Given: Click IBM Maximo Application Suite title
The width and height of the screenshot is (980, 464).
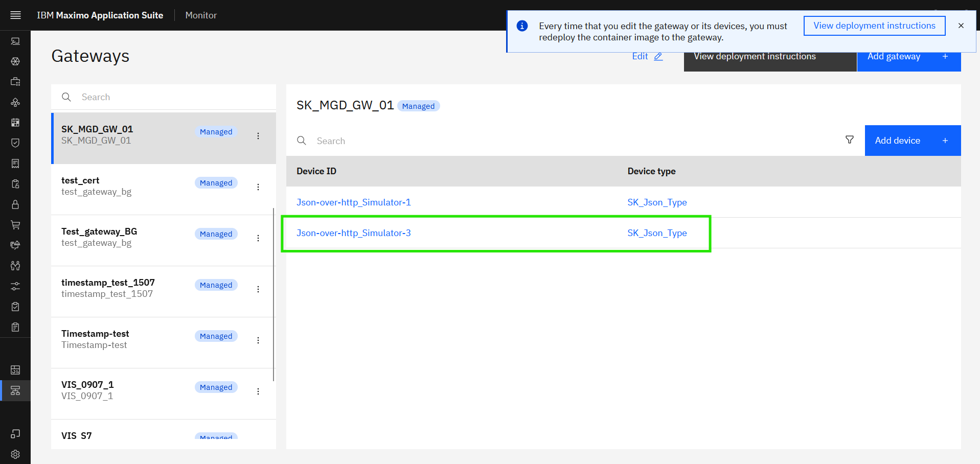Looking at the screenshot, I should [x=100, y=15].
